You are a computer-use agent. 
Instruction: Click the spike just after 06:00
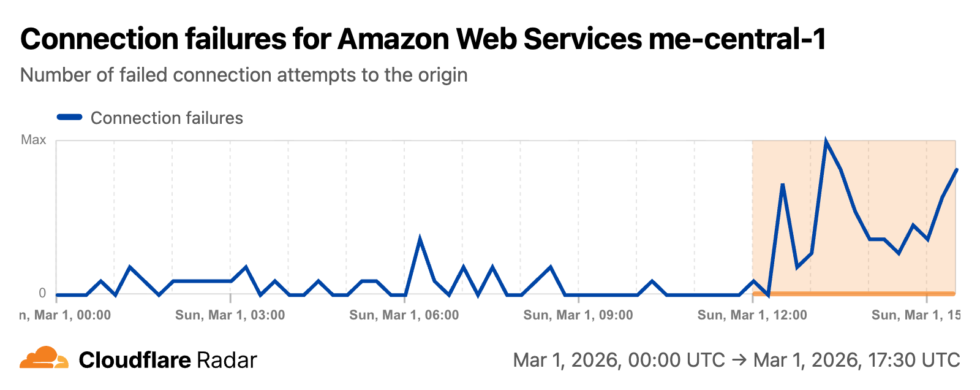[420, 238]
